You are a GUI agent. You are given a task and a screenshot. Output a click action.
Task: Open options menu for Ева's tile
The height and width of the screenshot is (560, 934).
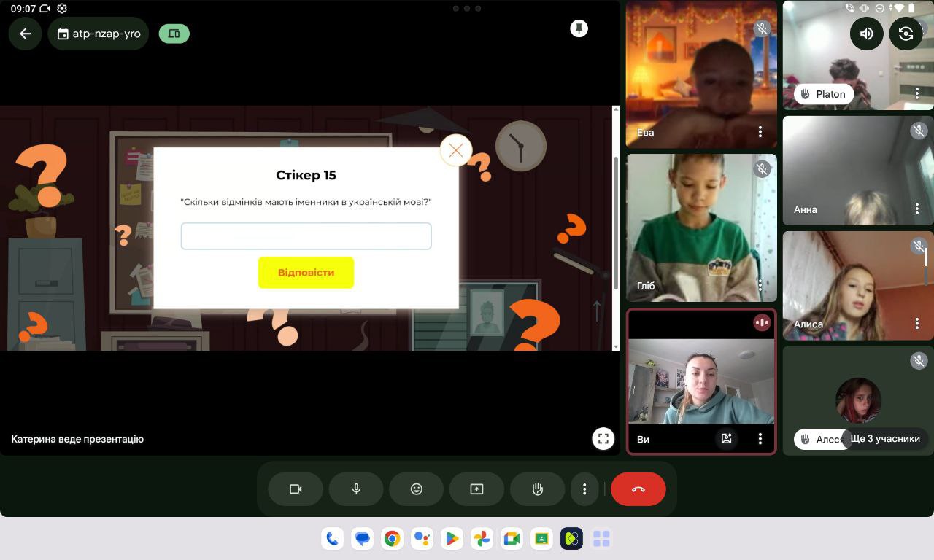click(x=760, y=132)
